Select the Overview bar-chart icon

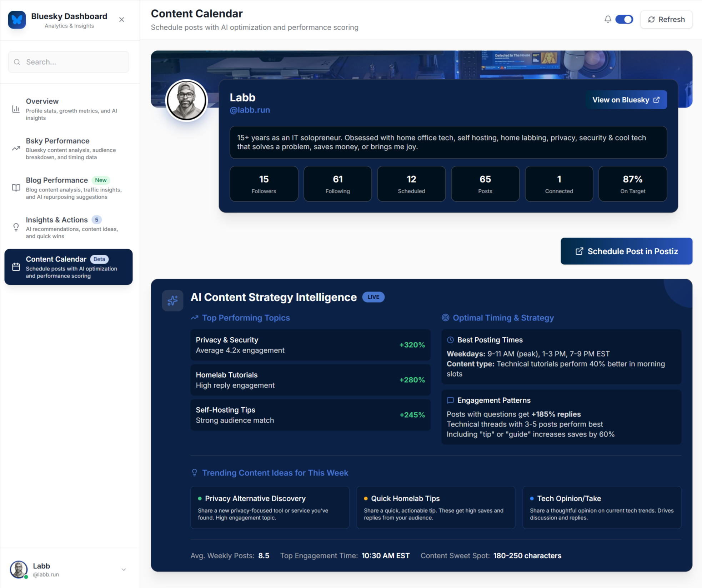[16, 109]
